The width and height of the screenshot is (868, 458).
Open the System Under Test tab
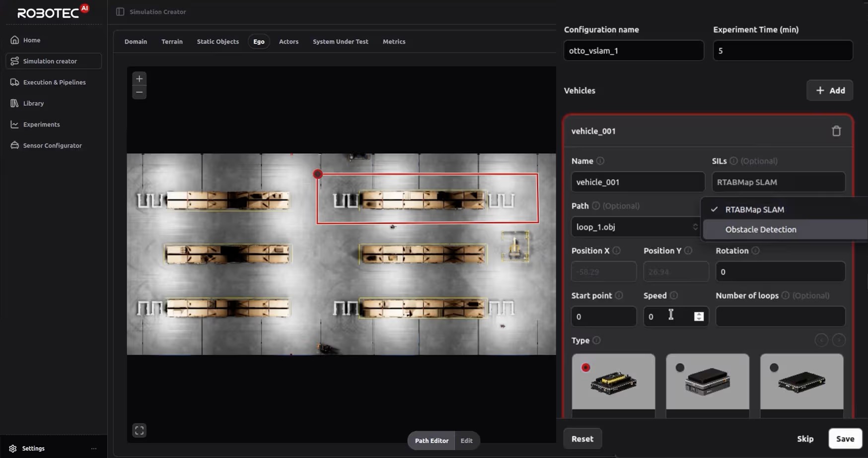340,42
